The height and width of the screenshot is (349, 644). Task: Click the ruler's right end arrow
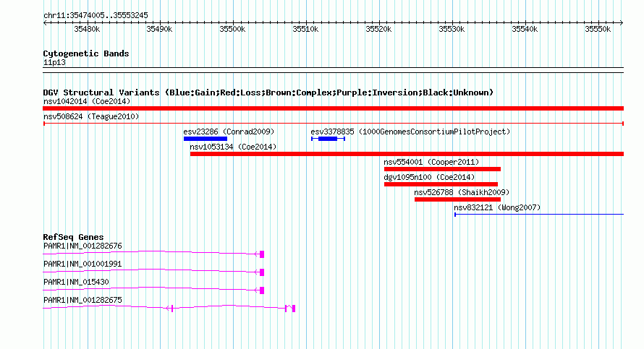pos(622,23)
